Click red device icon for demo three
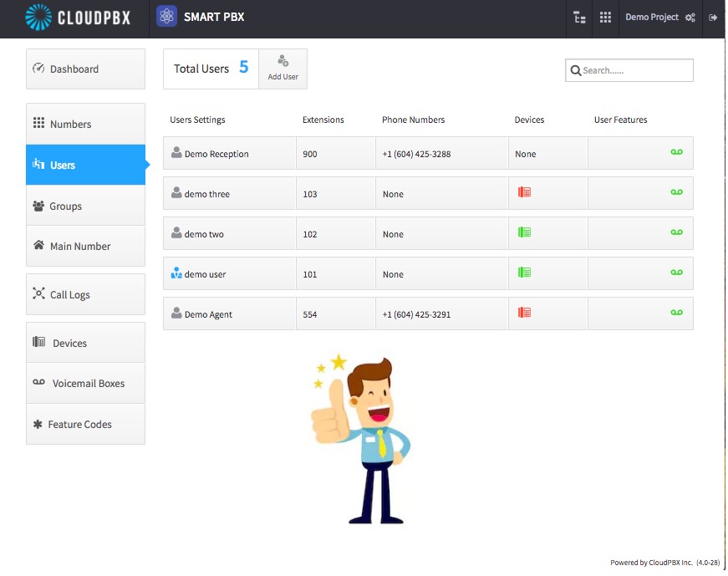Image resolution: width=728 pixels, height=576 pixels. (524, 192)
